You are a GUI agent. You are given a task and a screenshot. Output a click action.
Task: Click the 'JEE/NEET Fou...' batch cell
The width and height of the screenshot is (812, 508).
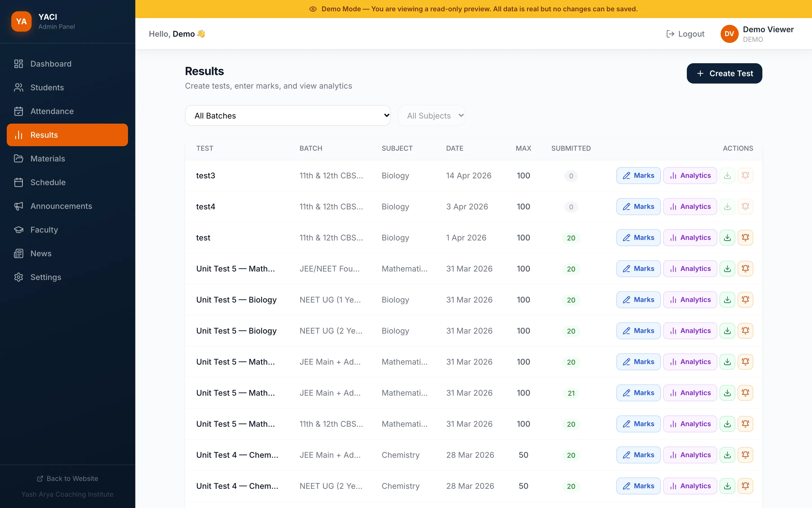coord(329,269)
